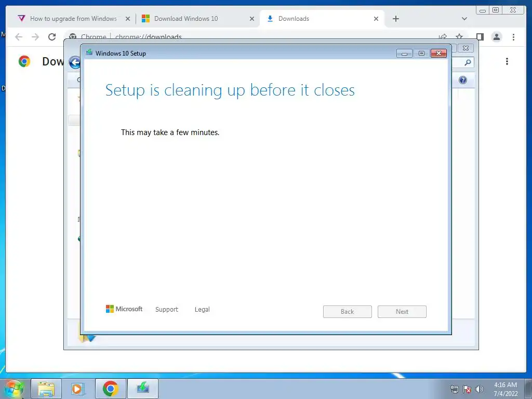532x399 pixels.
Task: Open Chrome side panel
Action: click(480, 37)
